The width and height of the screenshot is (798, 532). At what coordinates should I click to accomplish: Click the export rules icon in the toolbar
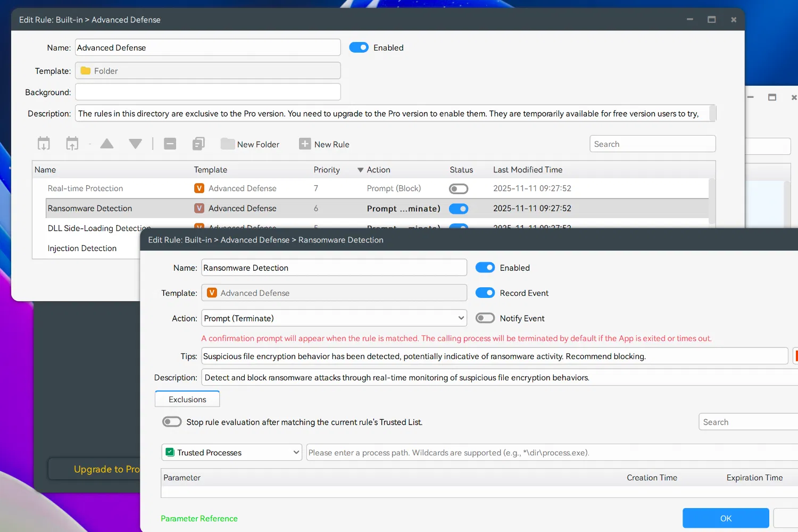coord(72,144)
